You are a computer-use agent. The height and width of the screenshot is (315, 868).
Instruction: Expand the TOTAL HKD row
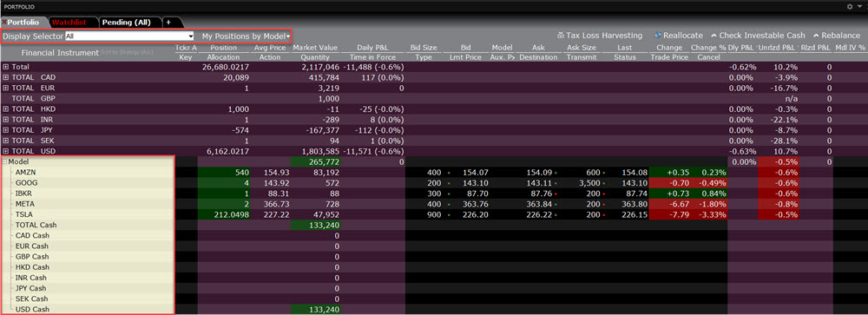click(x=6, y=108)
